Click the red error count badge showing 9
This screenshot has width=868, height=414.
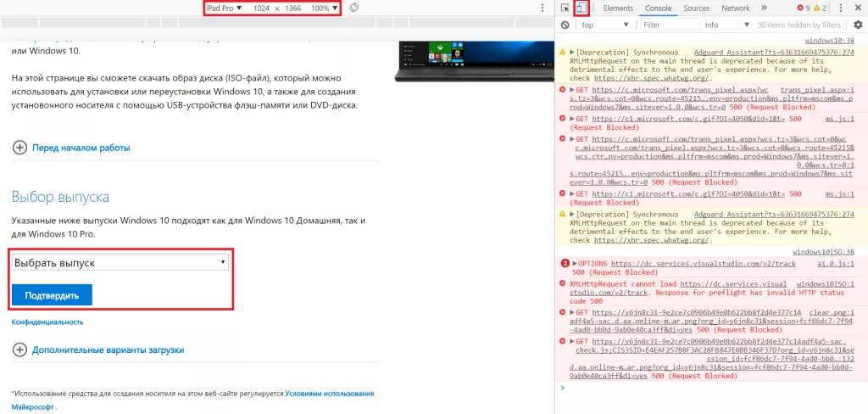[x=804, y=8]
